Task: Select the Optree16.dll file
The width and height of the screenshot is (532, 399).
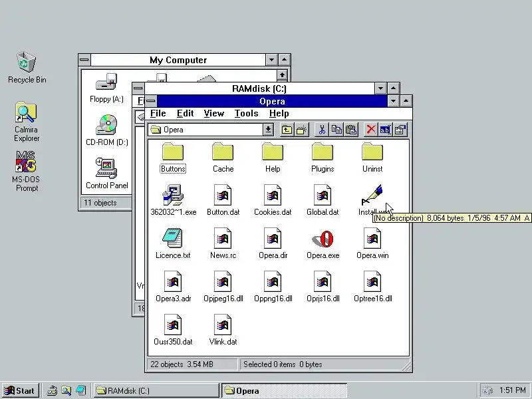Action: pos(372,287)
